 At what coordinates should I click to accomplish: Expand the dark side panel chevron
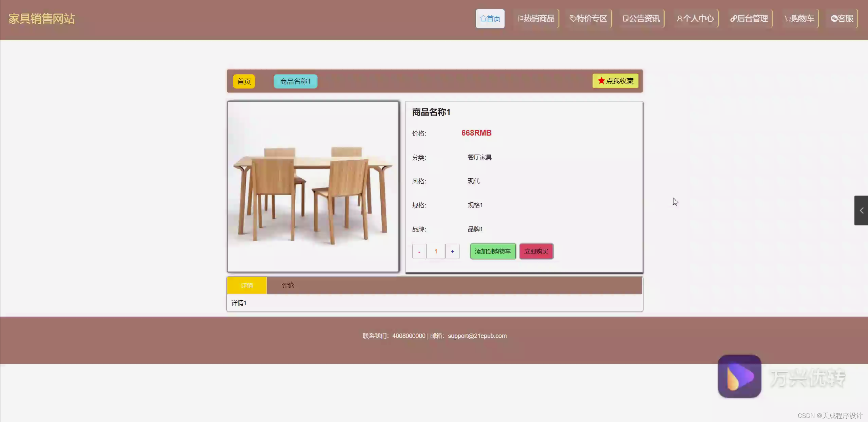tap(861, 210)
